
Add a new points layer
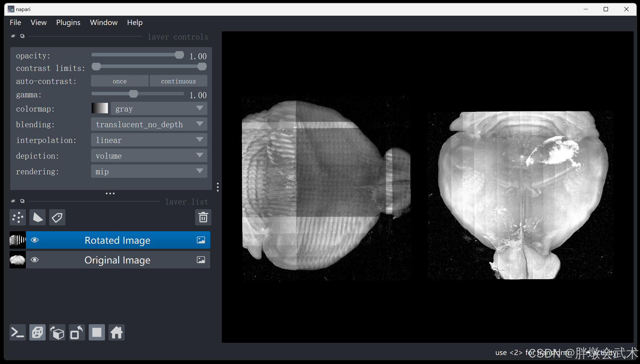[18, 217]
